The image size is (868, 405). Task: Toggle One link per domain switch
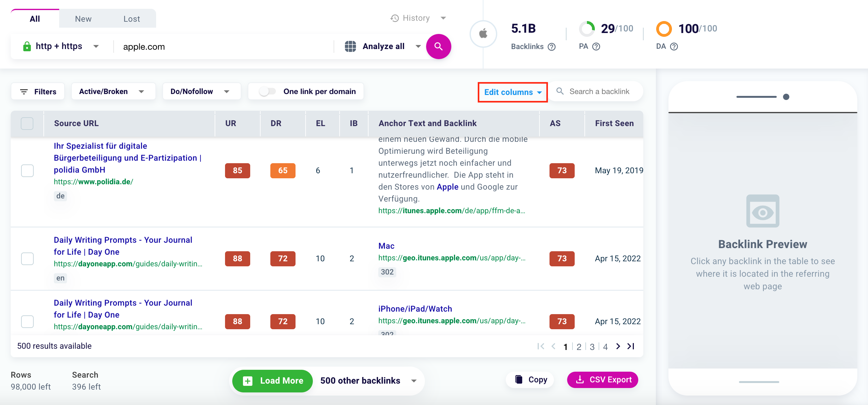tap(268, 91)
